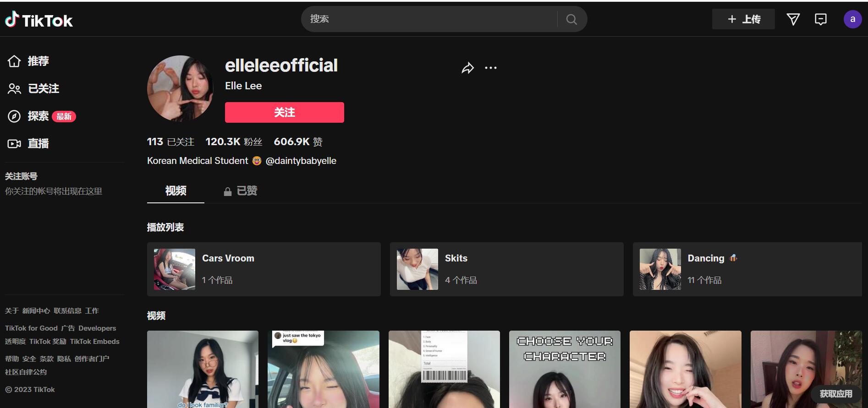The width and height of the screenshot is (868, 408).
Task: Open the Developers footer link
Action: tap(97, 328)
